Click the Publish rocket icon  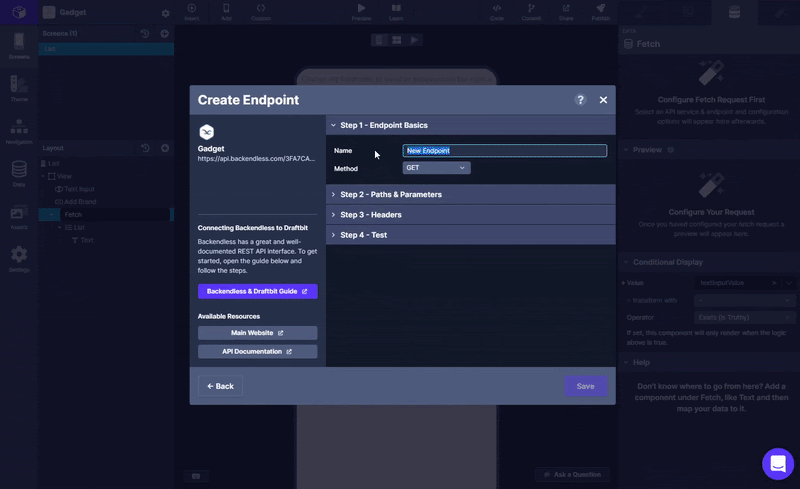click(600, 11)
